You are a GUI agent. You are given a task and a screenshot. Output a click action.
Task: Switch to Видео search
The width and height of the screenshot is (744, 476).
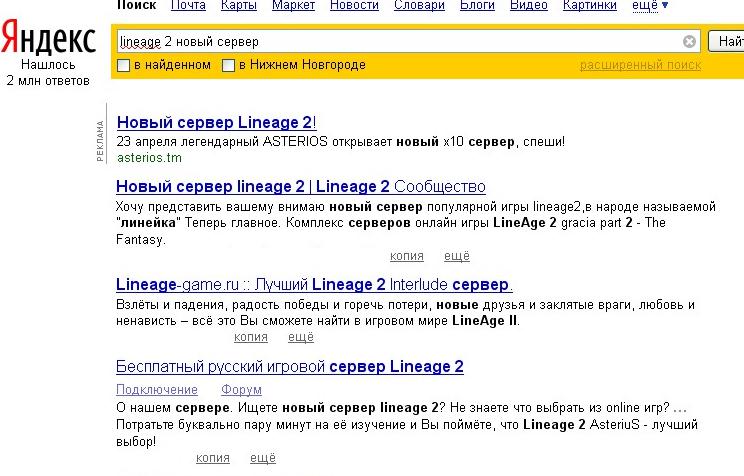coord(529,5)
